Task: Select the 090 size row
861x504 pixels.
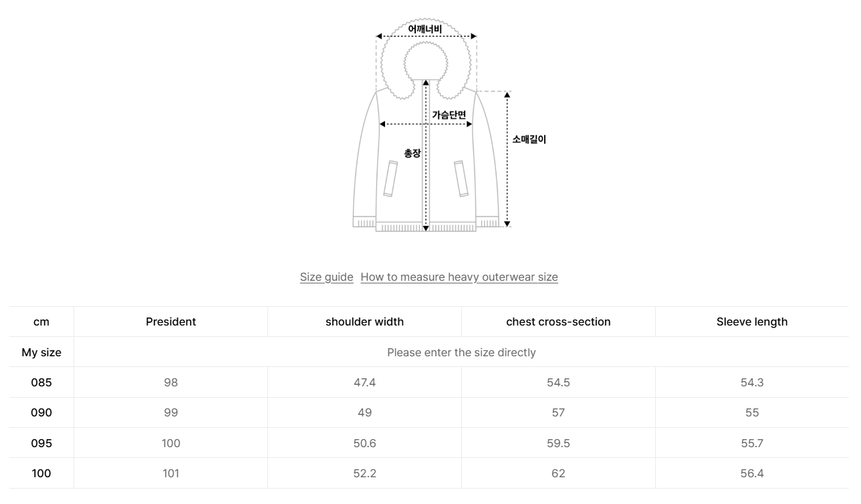Action: tap(41, 412)
